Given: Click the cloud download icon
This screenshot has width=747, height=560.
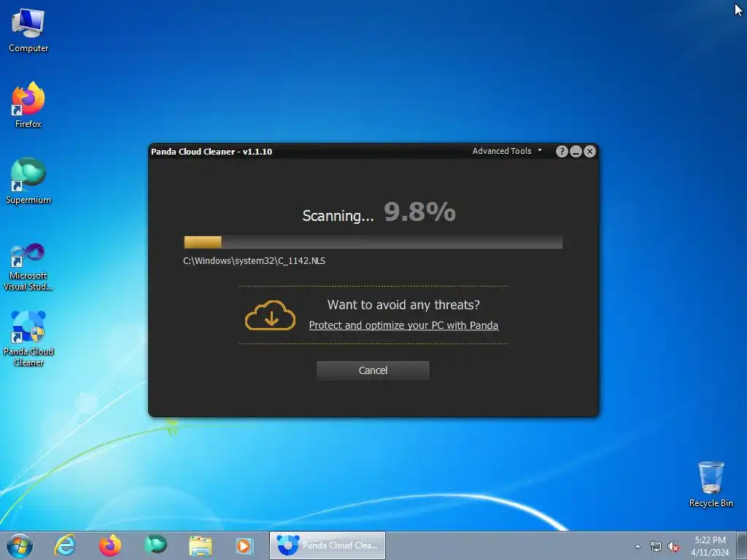Looking at the screenshot, I should pos(270,315).
